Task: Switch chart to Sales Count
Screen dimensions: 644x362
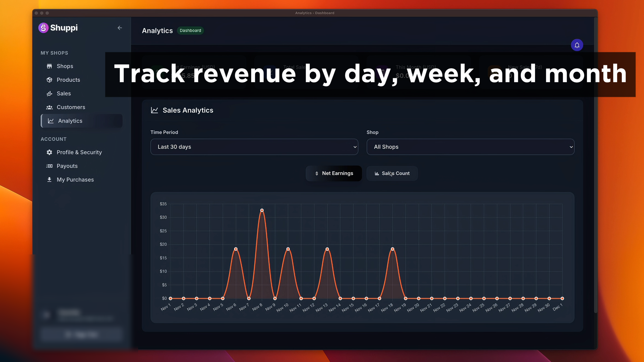Action: tap(392, 173)
